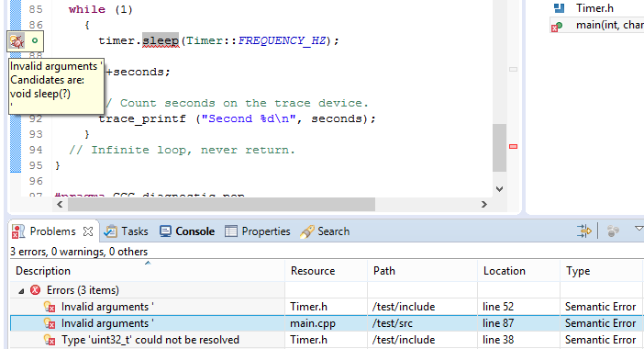Screen dimensions: 644x349
Task: Click the 'Semantic Error' type cell in the line 38 row
Action: pos(600,340)
